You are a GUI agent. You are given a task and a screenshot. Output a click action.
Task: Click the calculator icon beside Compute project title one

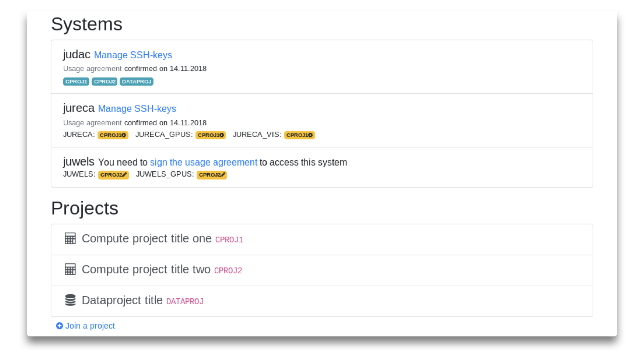pos(70,239)
